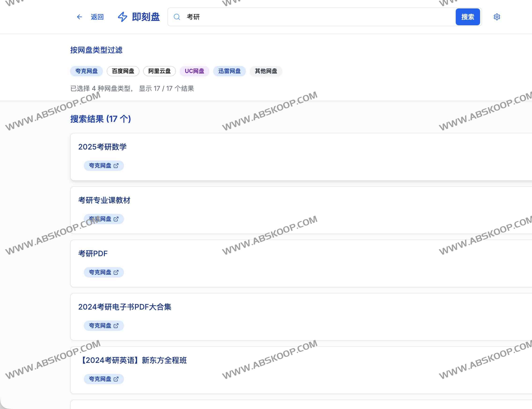Click external link icon under 2025考研数学

point(116,166)
